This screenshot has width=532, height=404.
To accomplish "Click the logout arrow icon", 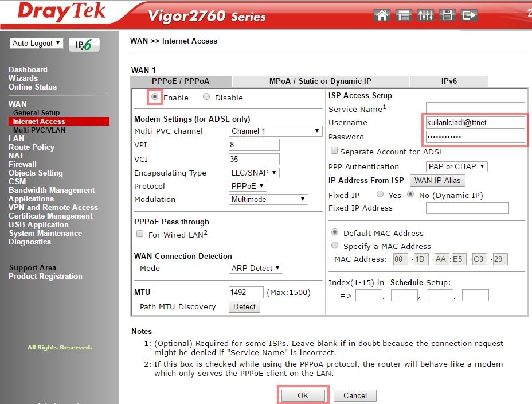I will 469,15.
